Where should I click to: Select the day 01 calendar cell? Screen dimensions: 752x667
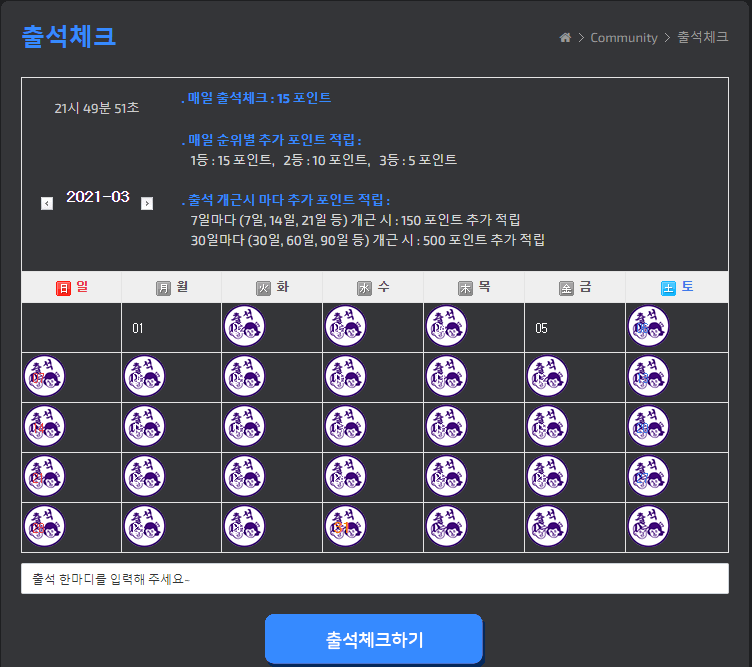[x=170, y=328]
